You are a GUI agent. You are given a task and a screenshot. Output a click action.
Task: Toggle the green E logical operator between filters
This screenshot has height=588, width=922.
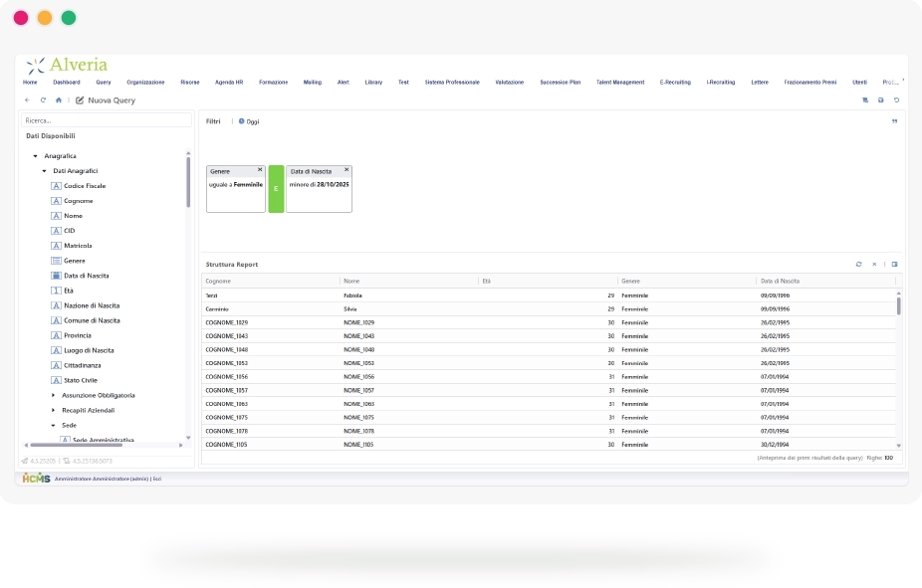(276, 189)
